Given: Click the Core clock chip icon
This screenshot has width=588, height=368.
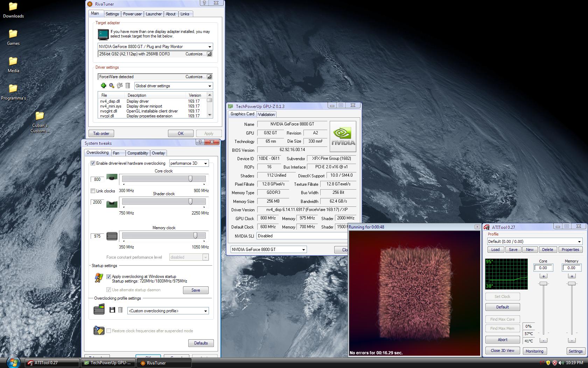Looking at the screenshot, I should (x=112, y=178).
